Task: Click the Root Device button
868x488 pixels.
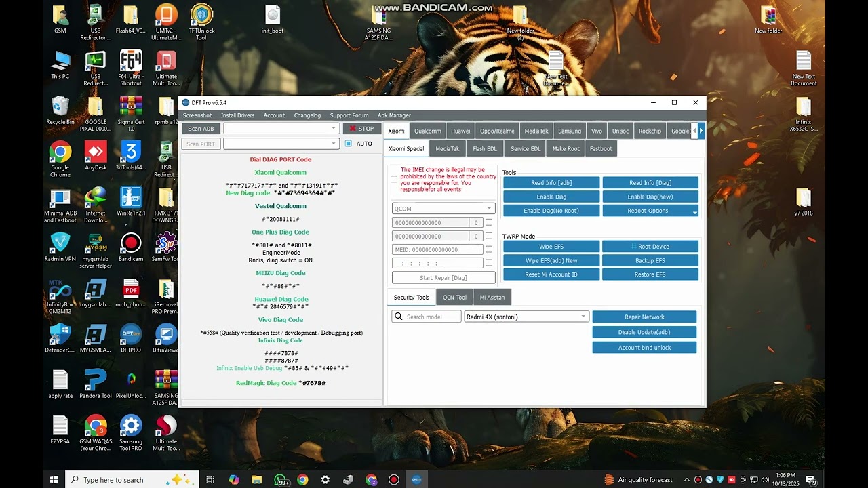Action: point(650,246)
